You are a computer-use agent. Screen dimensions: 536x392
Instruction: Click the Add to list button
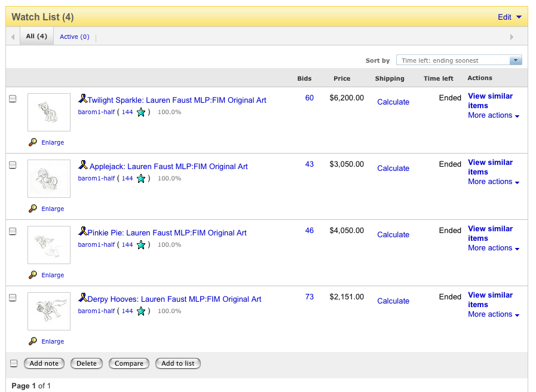point(177,363)
